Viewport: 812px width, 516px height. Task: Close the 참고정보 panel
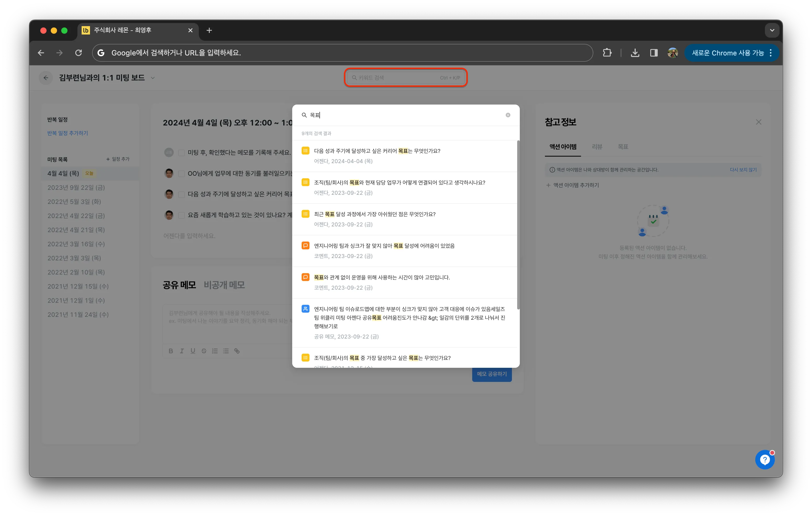pos(759,122)
